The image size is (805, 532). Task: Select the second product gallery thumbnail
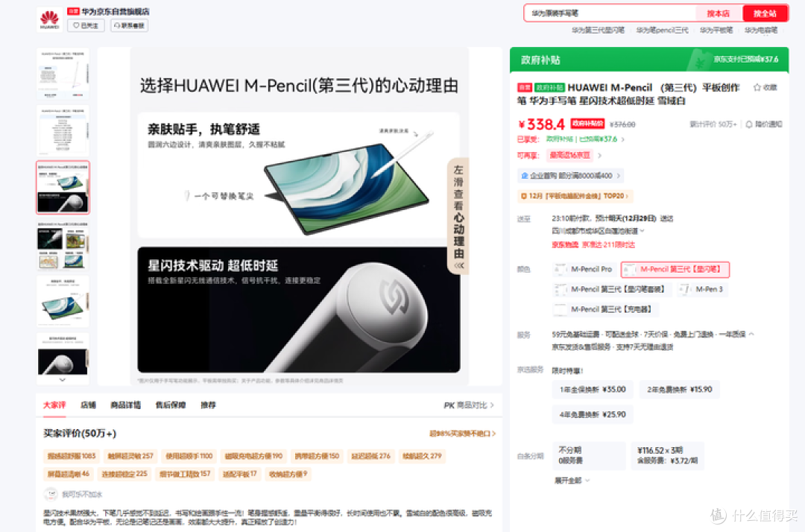click(x=63, y=131)
